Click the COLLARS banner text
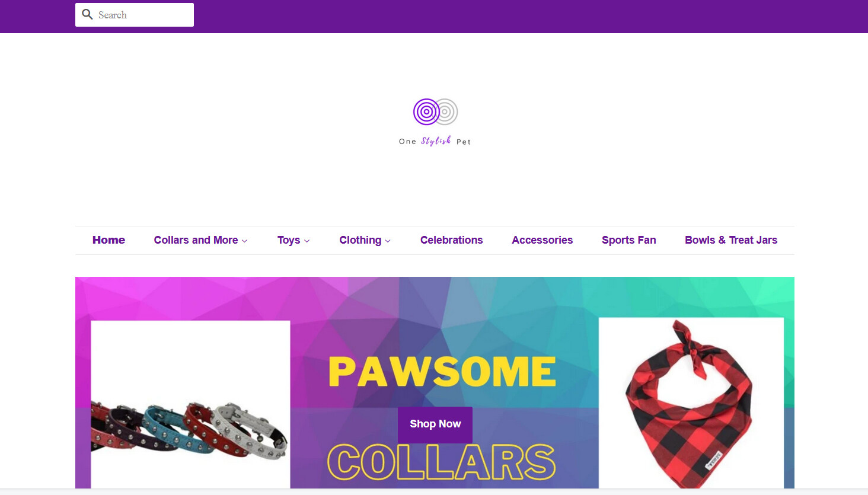This screenshot has width=868, height=495. (442, 462)
